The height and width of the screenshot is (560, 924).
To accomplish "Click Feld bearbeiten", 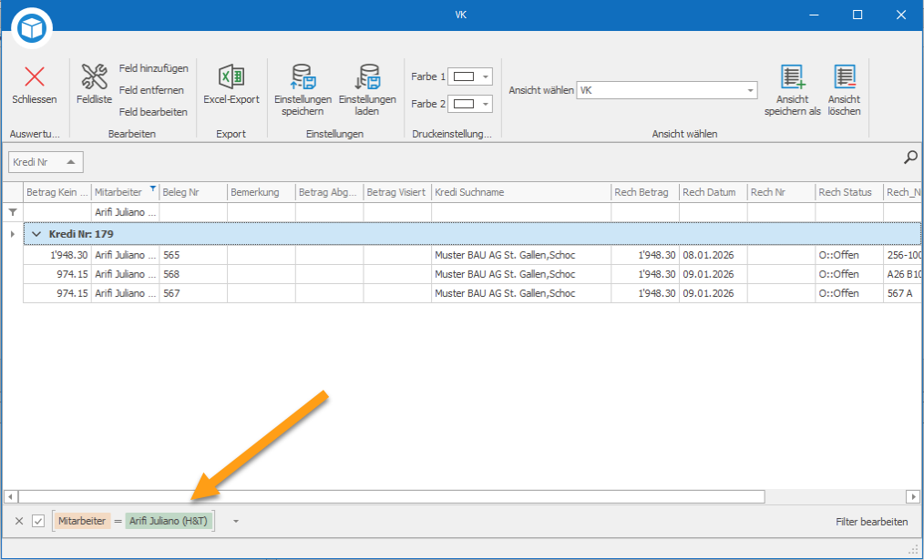I will (x=153, y=112).
